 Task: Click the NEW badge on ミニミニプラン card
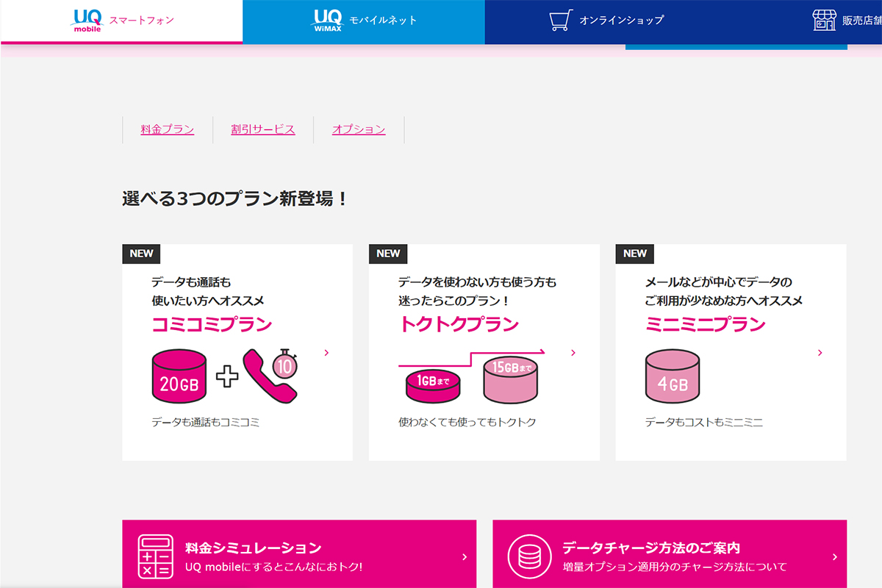click(x=635, y=254)
